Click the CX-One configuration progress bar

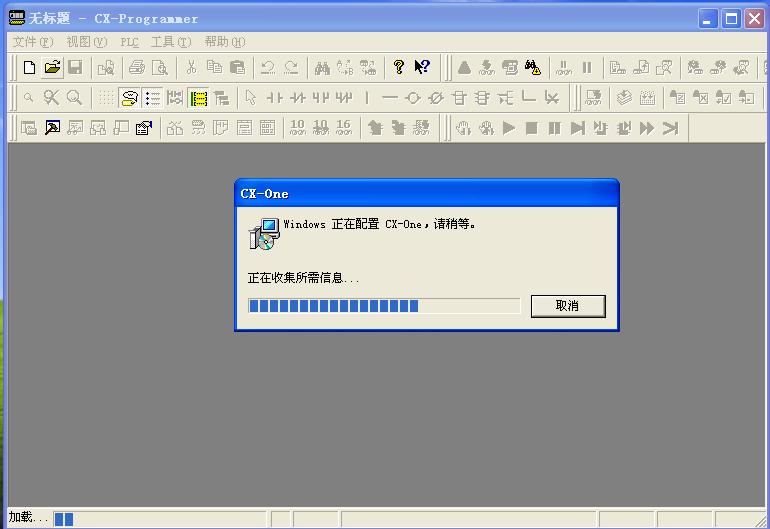pyautogui.click(x=384, y=306)
